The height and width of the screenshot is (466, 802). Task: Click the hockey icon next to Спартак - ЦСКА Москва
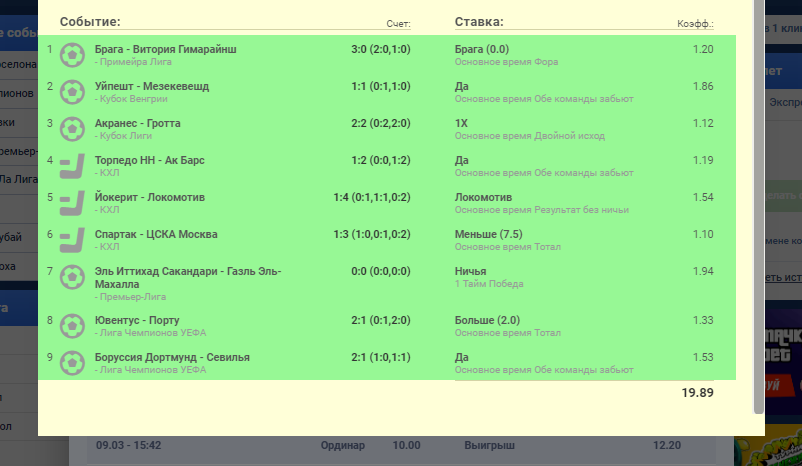tap(72, 240)
